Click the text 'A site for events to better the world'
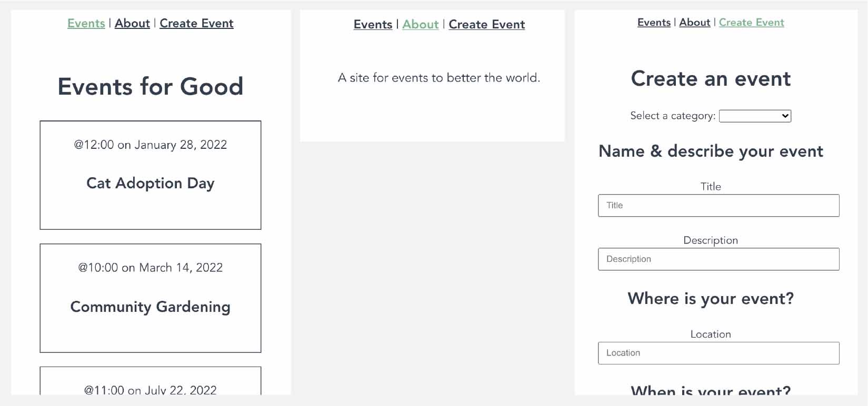 point(438,78)
